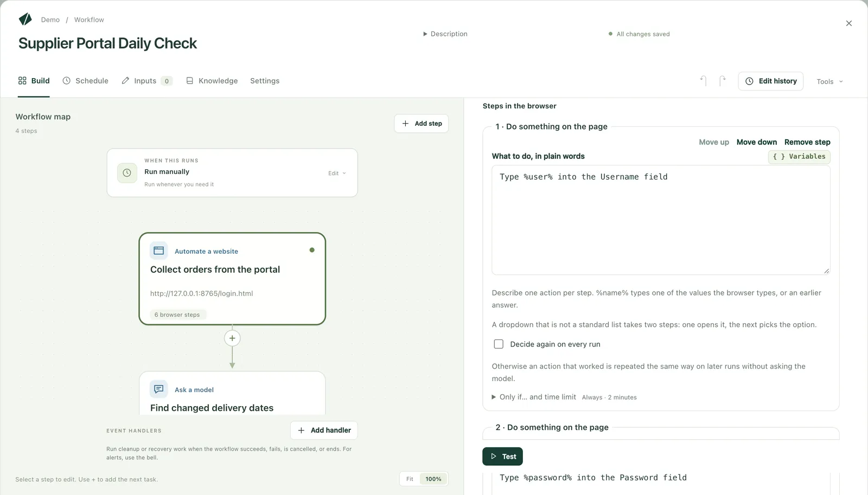Click the 6 browser steps badge
The height and width of the screenshot is (495, 868).
177,314
